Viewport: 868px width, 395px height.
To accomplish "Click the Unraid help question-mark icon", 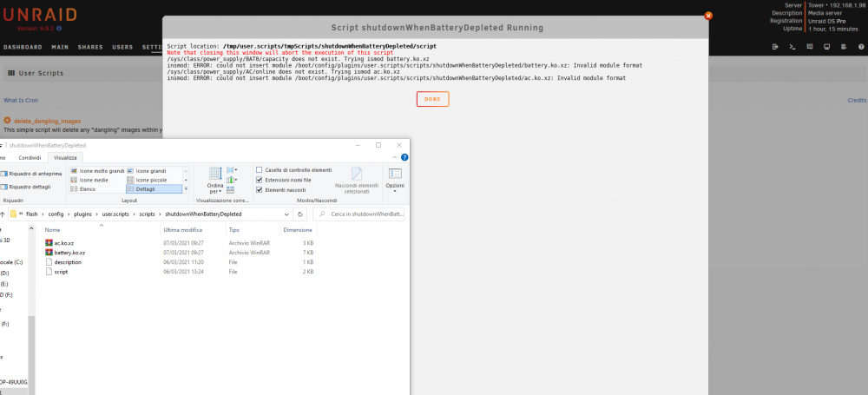I will point(861,47).
